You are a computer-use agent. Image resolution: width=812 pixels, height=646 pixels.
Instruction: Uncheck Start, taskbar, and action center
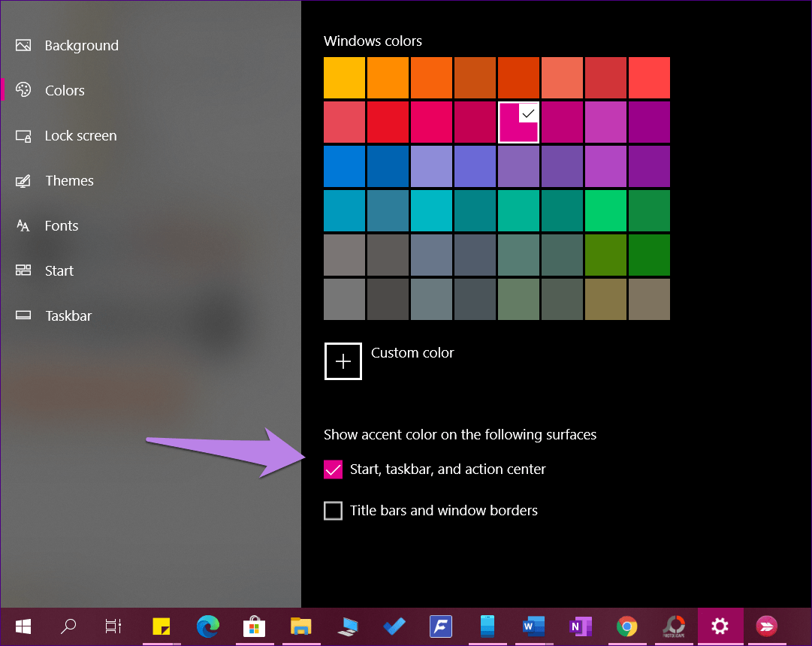point(333,469)
